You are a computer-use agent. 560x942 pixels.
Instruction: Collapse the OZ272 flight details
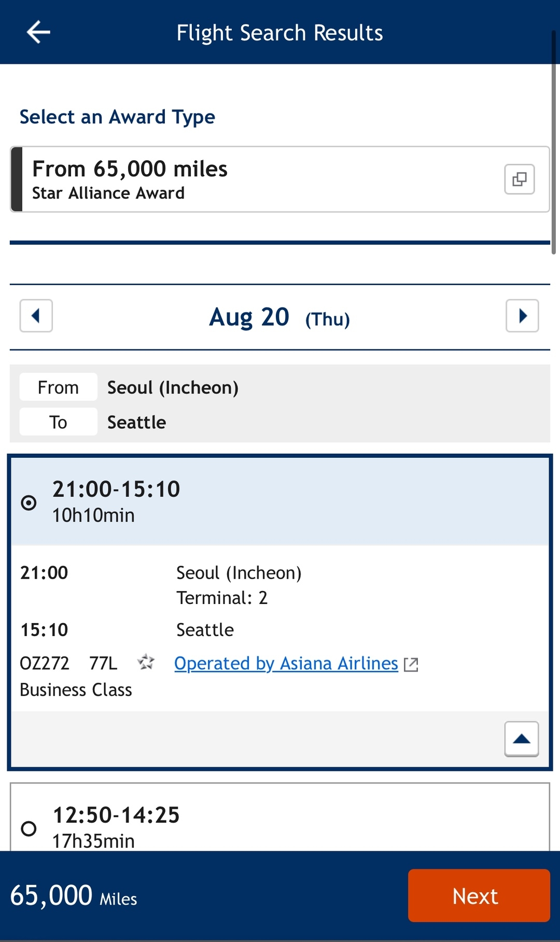521,739
